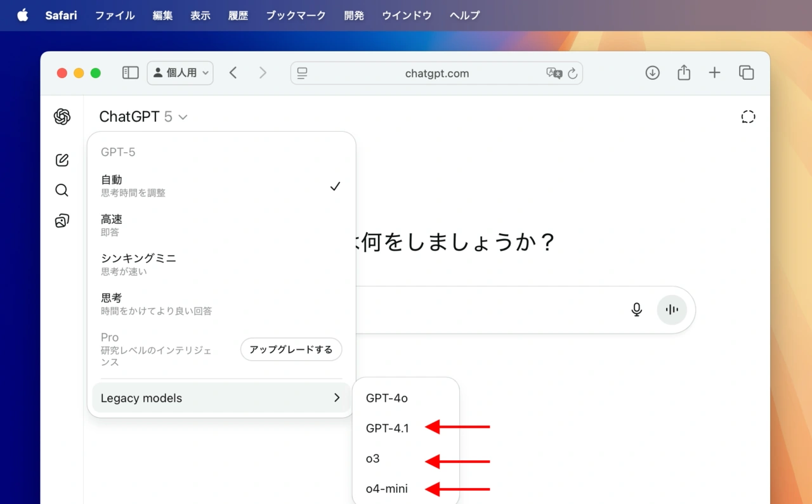
Task: Start a new chat with the pencil icon
Action: [x=62, y=160]
